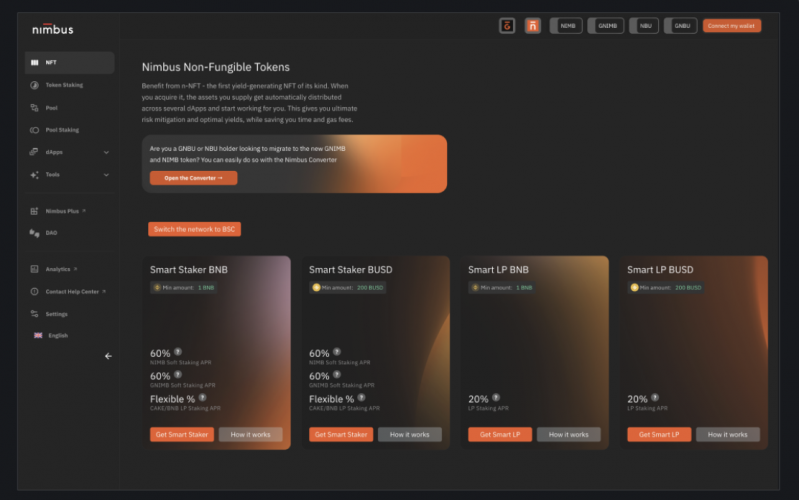The image size is (799, 500).
Task: Select the NBU token chip
Action: click(x=644, y=25)
